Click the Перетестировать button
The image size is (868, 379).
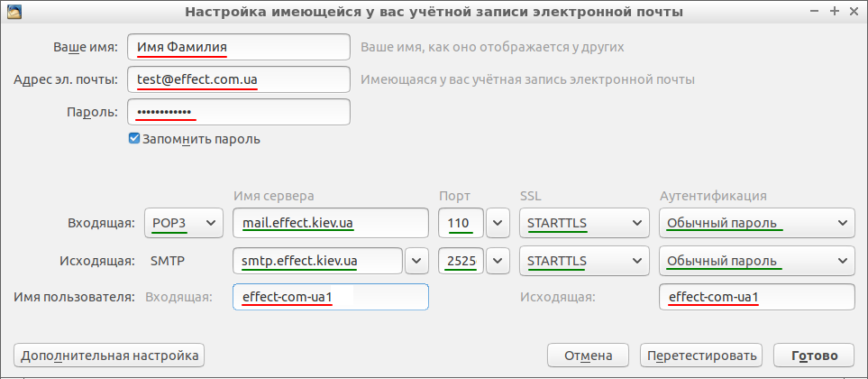tap(701, 356)
